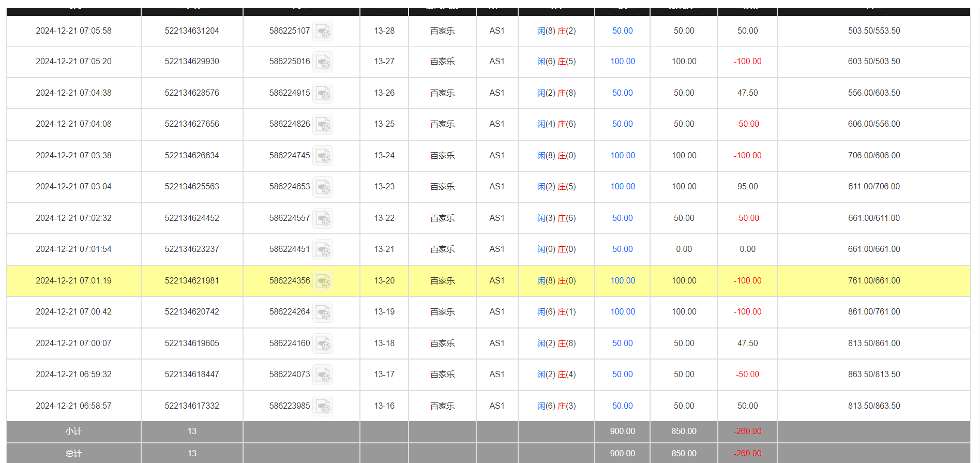The height and width of the screenshot is (463, 980).
Task: Open replay icon in highlighted row 586224356
Action: click(323, 281)
